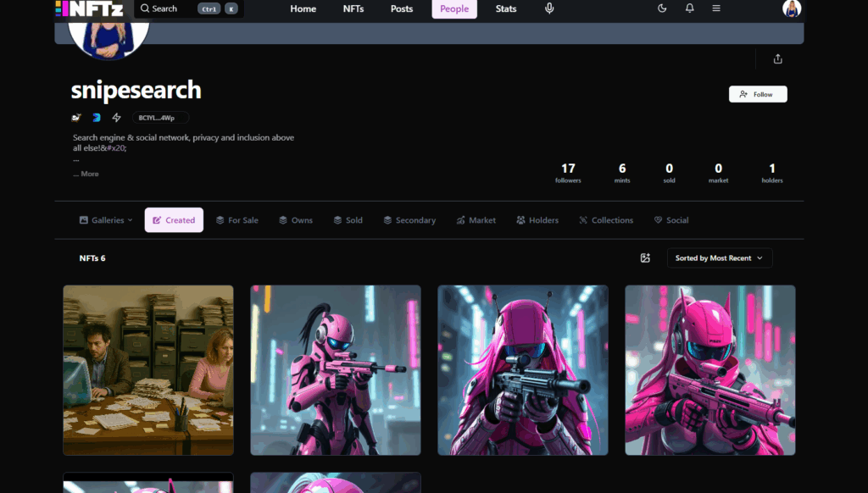
Task: Click the NFTz logo
Action: tap(89, 8)
